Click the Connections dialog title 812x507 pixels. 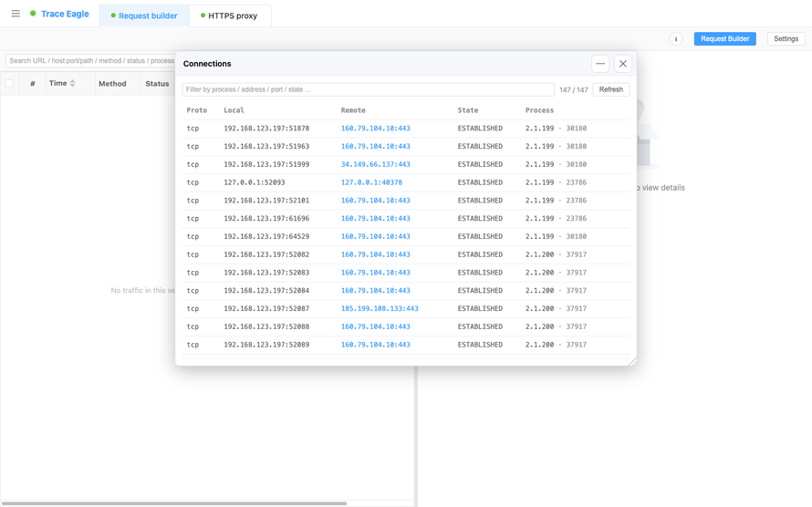[x=207, y=64]
